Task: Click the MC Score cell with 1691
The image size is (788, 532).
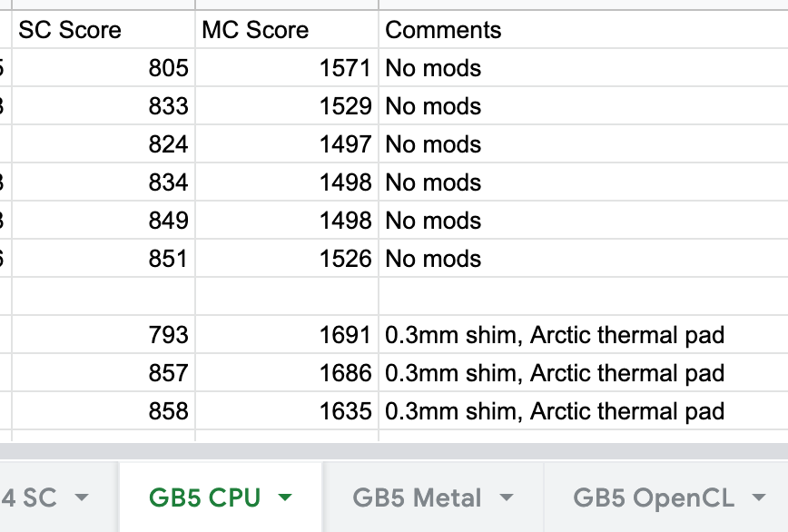Action: [x=286, y=335]
